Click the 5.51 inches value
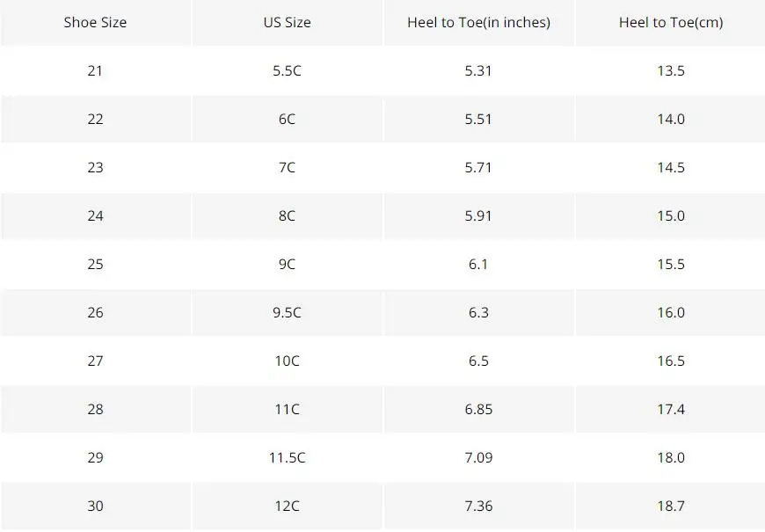The width and height of the screenshot is (765, 532). click(478, 119)
